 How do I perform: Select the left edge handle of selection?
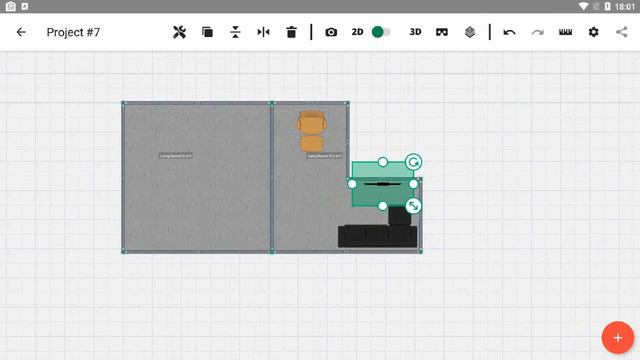[x=352, y=184]
